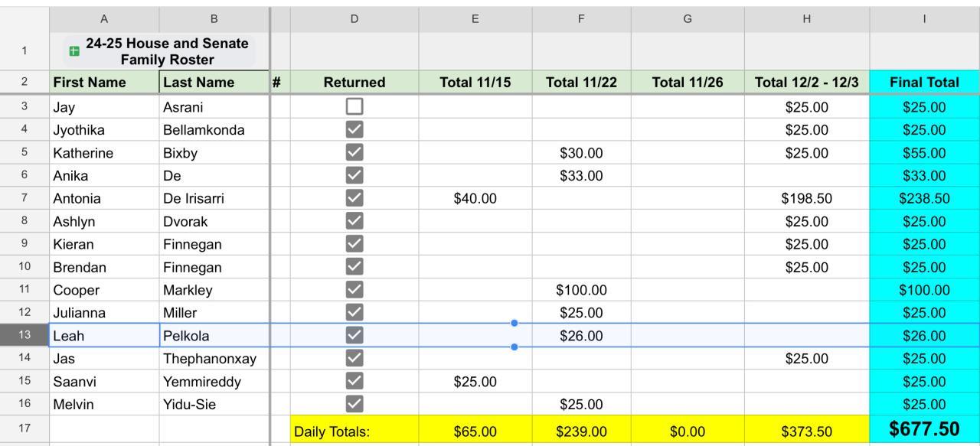Image resolution: width=980 pixels, height=446 pixels.
Task: Check the Returned box for Jay Asrani
Action: click(x=354, y=107)
